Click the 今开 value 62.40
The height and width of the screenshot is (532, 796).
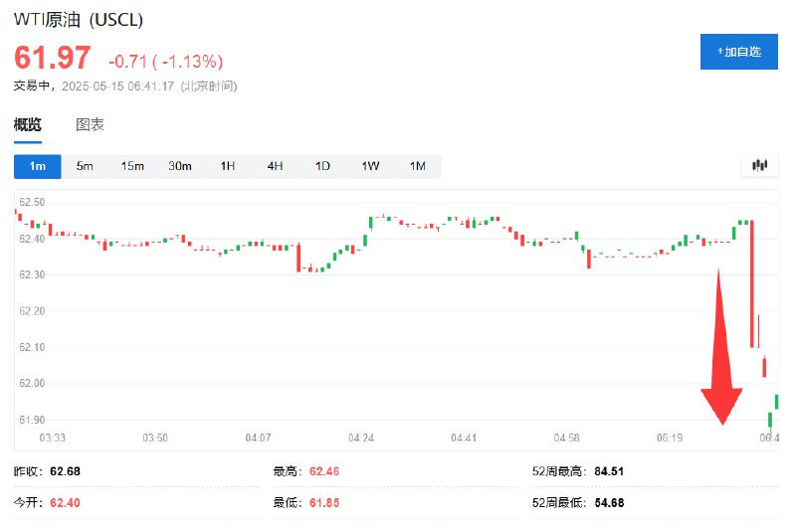pyautogui.click(x=65, y=502)
